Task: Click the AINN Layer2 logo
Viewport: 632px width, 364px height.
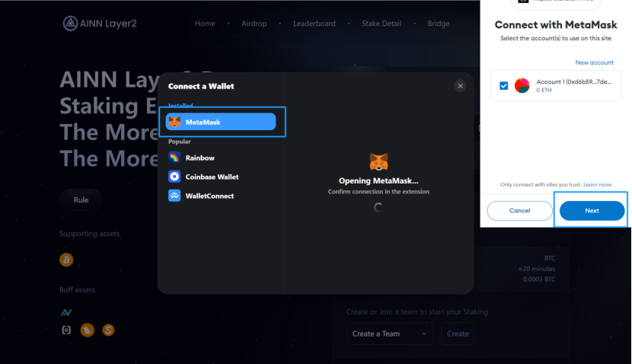Action: pos(100,24)
